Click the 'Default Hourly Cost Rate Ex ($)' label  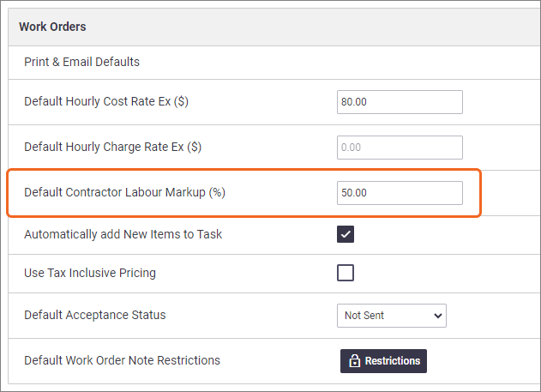click(x=106, y=101)
